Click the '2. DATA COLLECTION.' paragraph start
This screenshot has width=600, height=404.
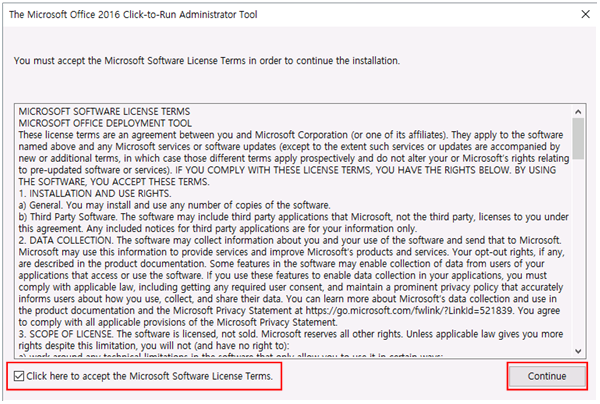tap(65, 240)
